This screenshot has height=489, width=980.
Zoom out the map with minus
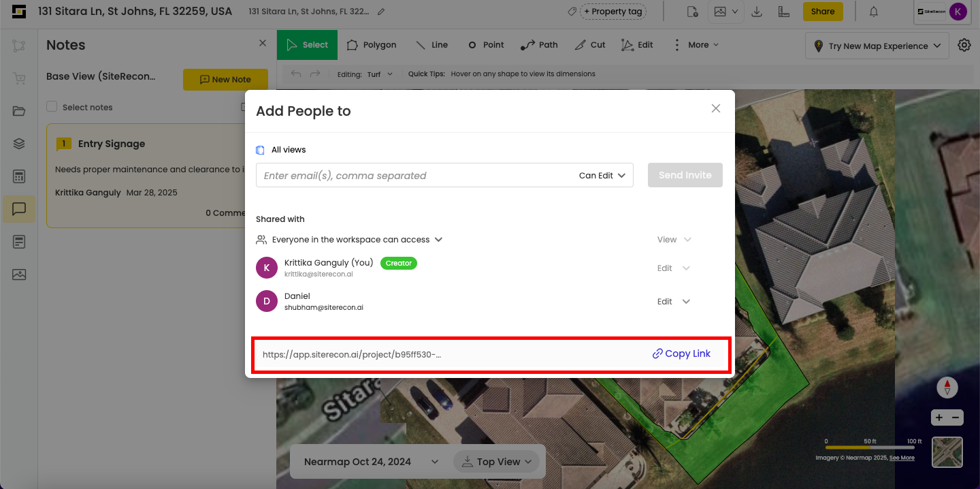[x=955, y=417]
